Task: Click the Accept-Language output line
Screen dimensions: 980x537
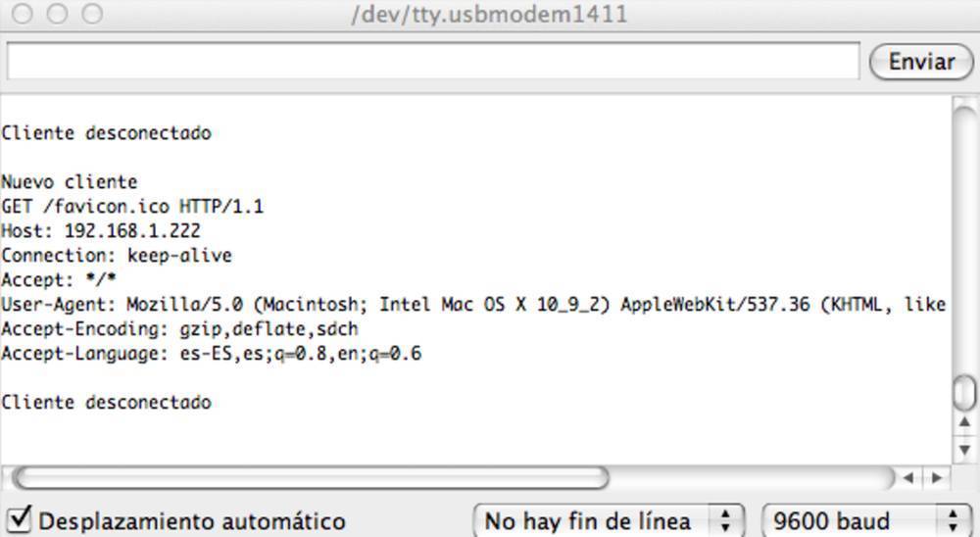Action: (211, 354)
